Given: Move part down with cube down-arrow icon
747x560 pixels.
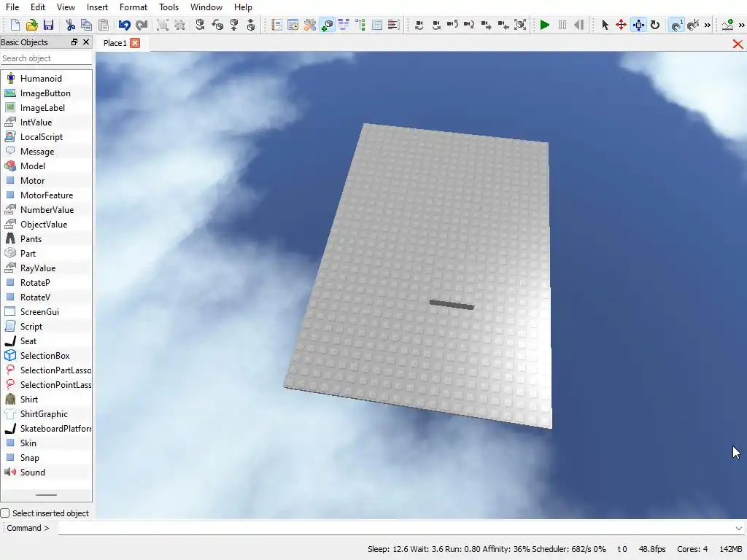Looking at the screenshot, I should 251,25.
